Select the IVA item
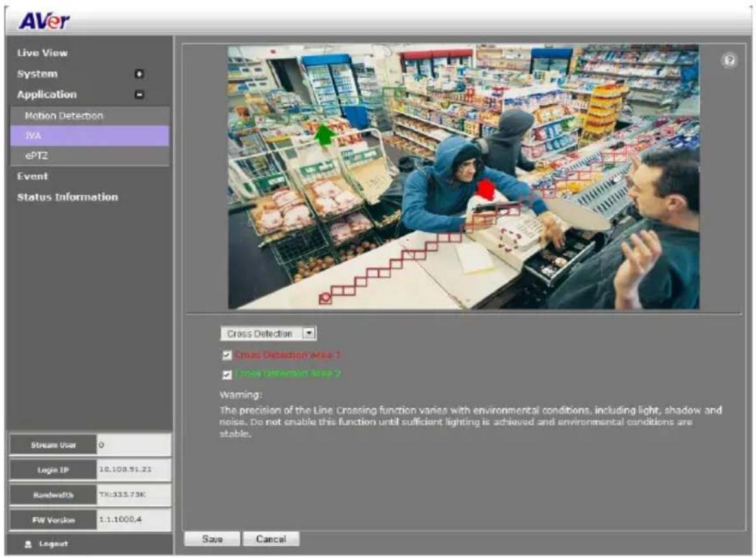Image resolution: width=756 pixels, height=558 pixels. [x=90, y=135]
